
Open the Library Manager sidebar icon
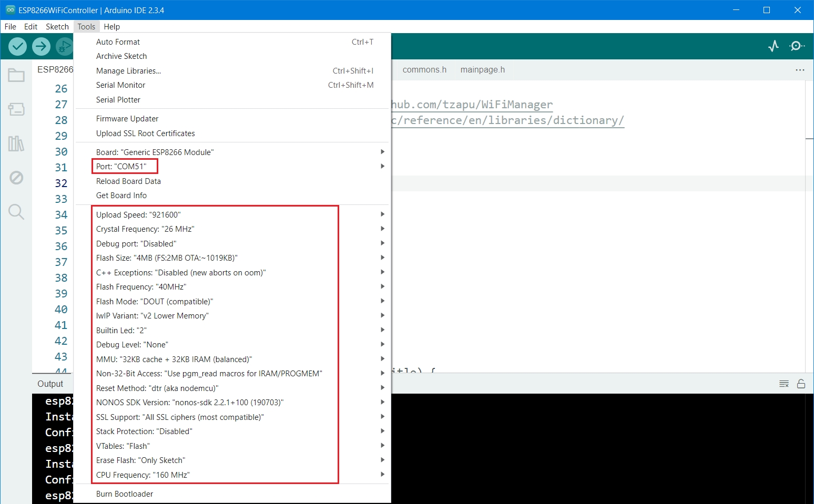(16, 143)
